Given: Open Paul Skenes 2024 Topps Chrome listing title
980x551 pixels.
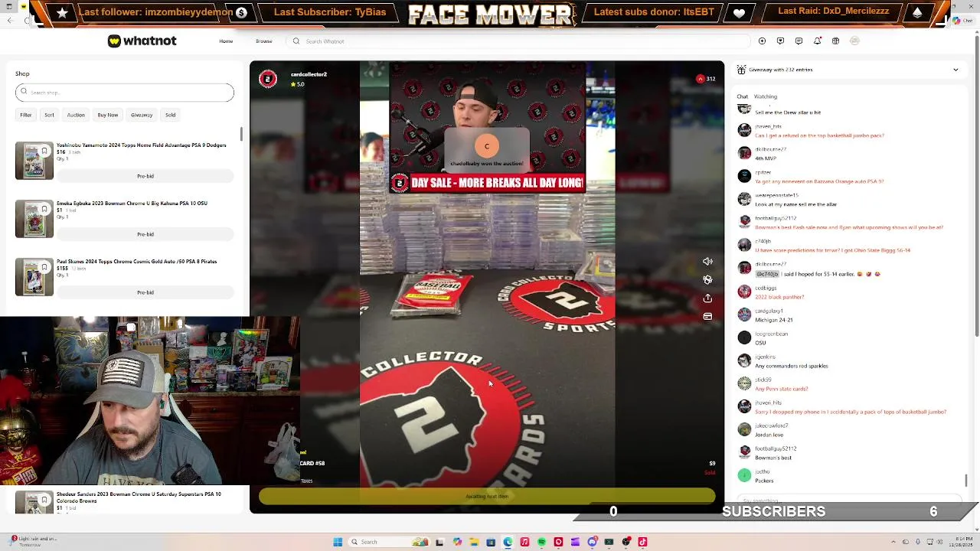Looking at the screenshot, I should tap(136, 262).
